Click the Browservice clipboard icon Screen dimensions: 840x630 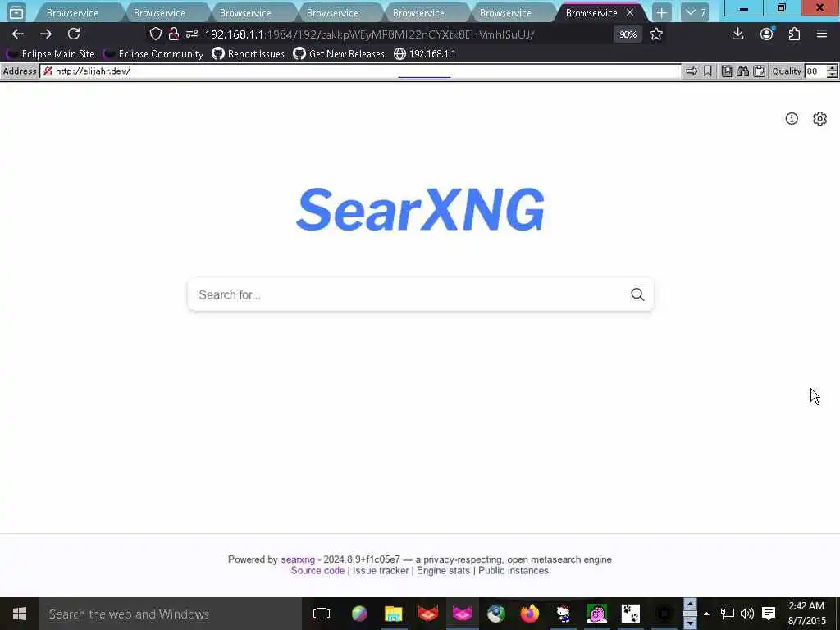coord(759,71)
